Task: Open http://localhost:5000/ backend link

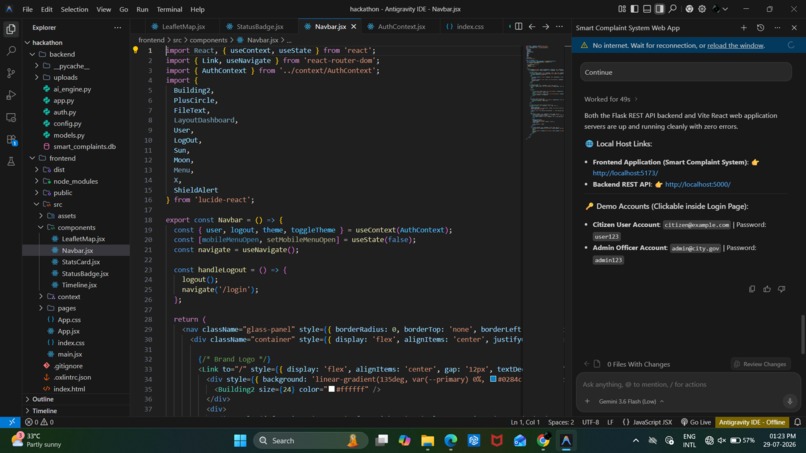Action: [x=698, y=184]
